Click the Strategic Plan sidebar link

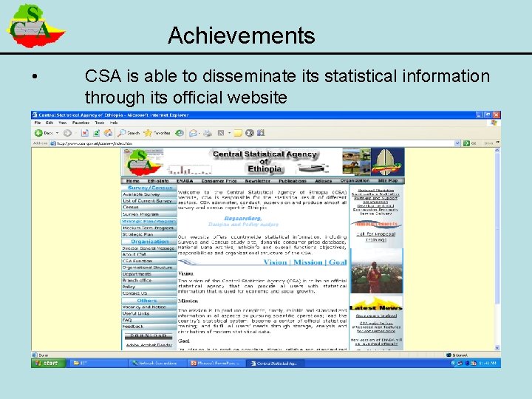click(149, 234)
